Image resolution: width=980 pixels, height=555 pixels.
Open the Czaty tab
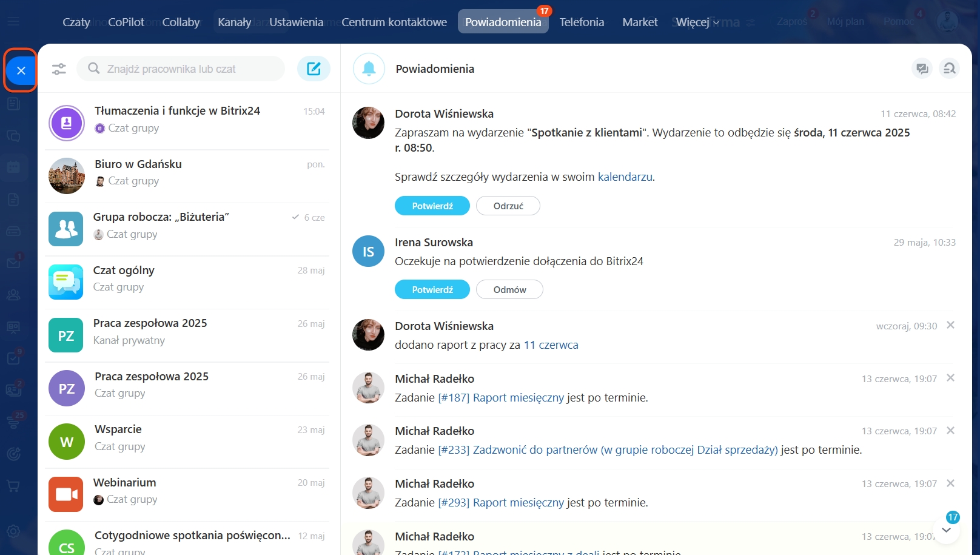76,22
